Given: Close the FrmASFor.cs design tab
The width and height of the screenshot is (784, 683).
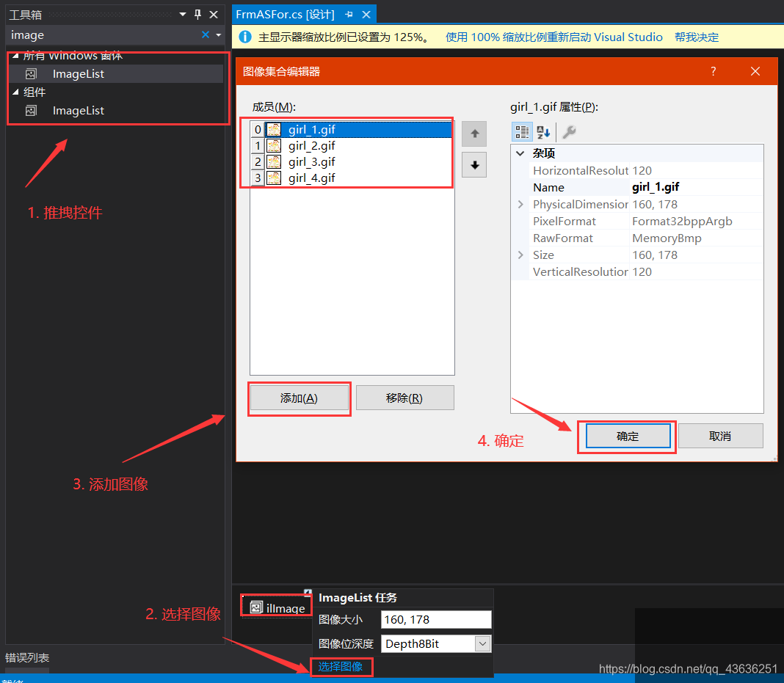Looking at the screenshot, I should pos(366,15).
